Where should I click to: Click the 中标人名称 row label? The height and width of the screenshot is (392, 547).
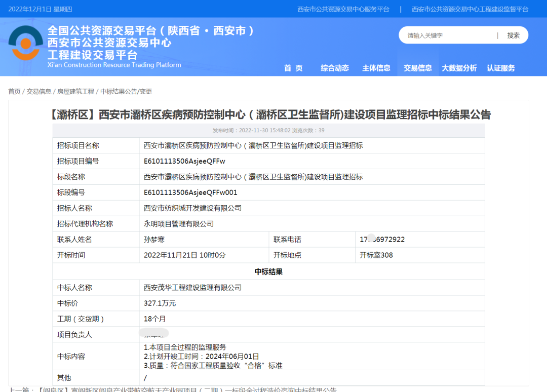point(74,288)
